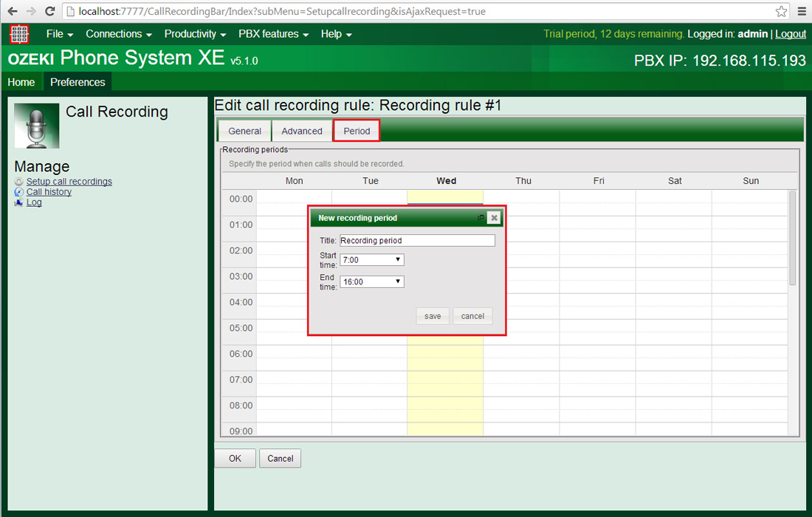The image size is (812, 517).
Task: Expand the End time dropdown
Action: [371, 281]
